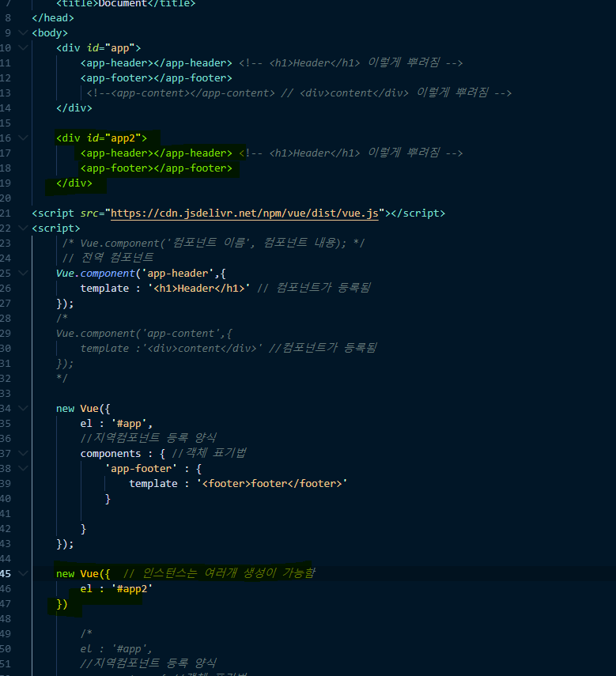
Task: Click new Vue({ on line 34
Action: pyautogui.click(x=83, y=409)
